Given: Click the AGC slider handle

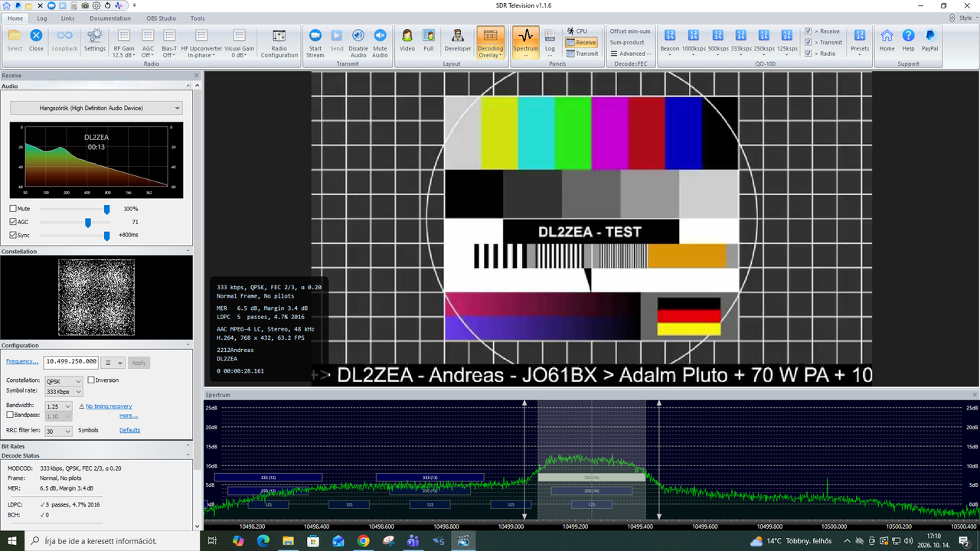Looking at the screenshot, I should (x=88, y=222).
